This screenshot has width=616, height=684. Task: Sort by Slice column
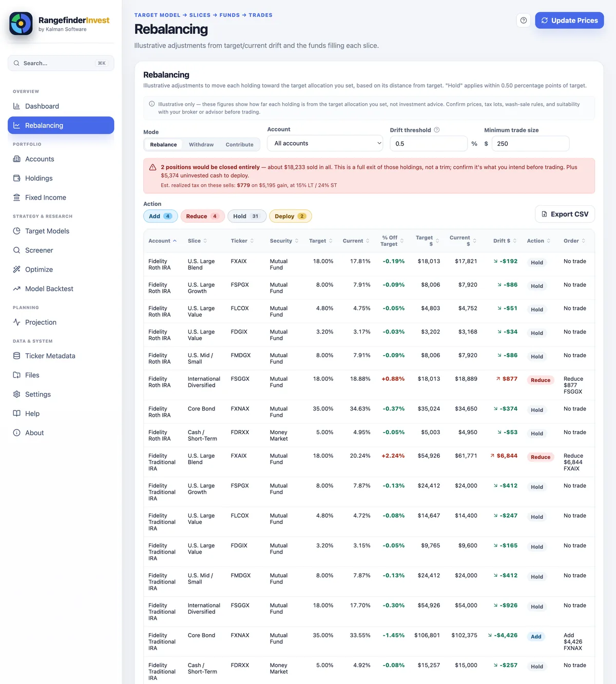click(x=197, y=241)
